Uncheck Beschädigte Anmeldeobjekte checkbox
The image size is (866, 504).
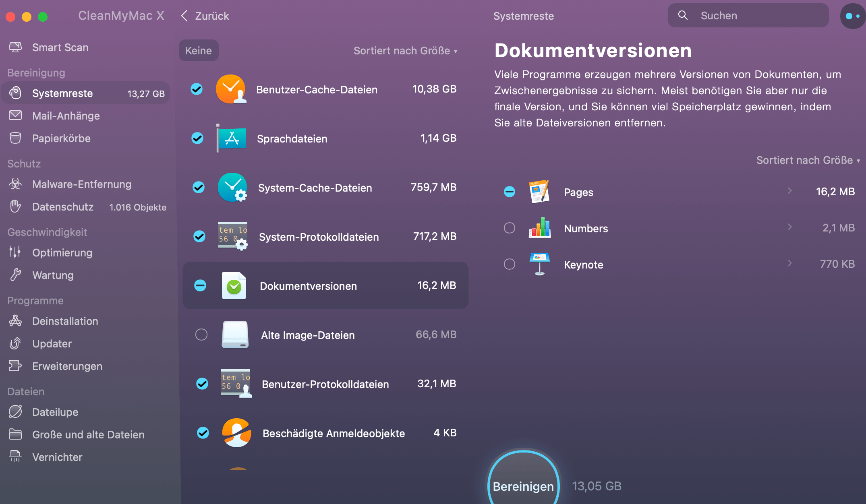[203, 433]
